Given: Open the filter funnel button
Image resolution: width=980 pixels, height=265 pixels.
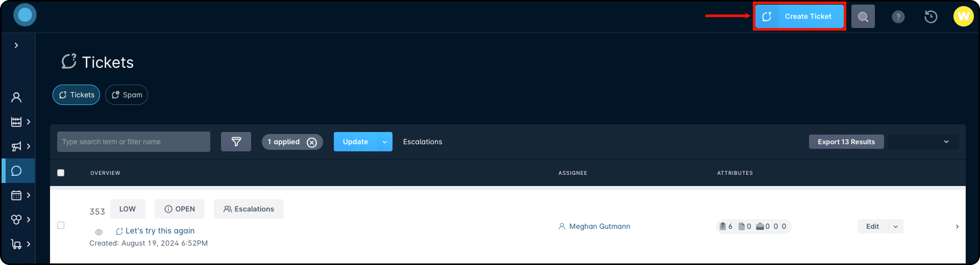Looking at the screenshot, I should [236, 142].
